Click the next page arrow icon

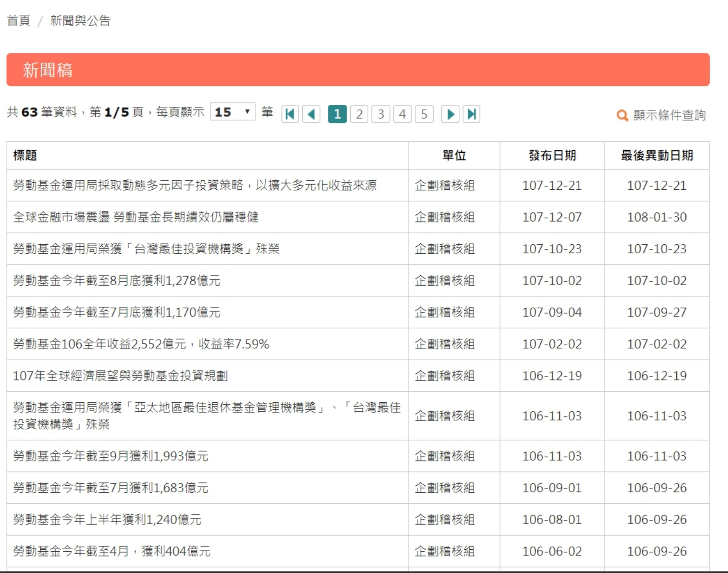(x=450, y=114)
